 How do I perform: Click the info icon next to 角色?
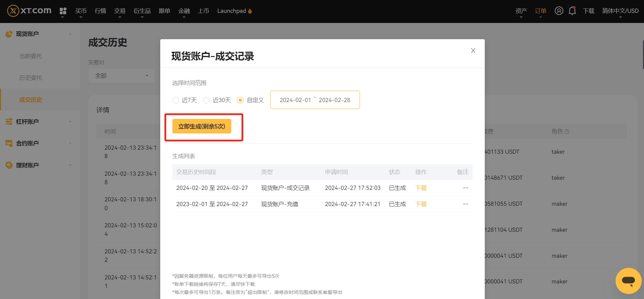(x=567, y=132)
